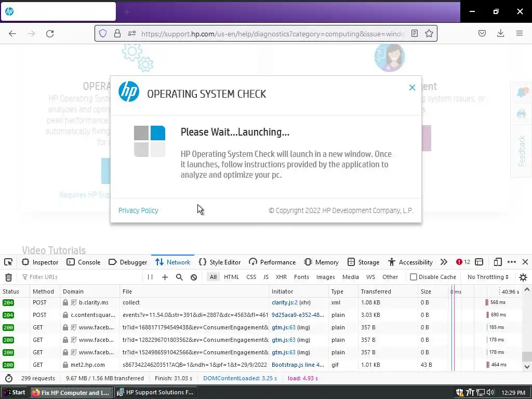Select the met2.hp.com request row
The image size is (532, 399).
click(261, 365)
